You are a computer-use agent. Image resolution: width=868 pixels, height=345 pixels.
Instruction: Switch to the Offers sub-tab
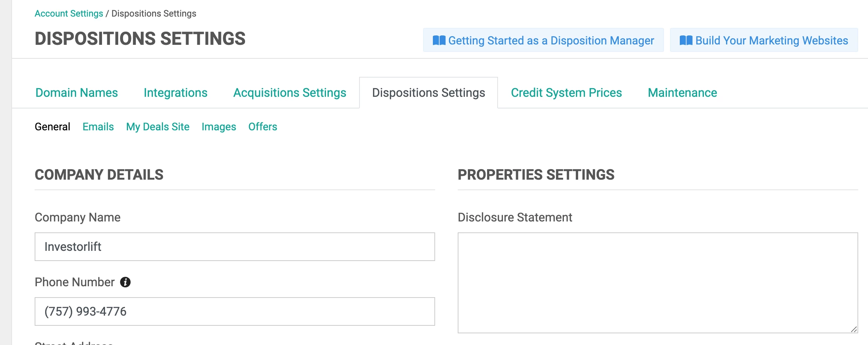pyautogui.click(x=262, y=127)
